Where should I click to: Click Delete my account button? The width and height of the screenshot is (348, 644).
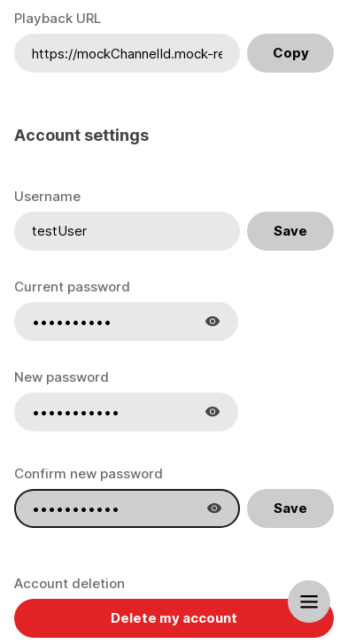(174, 617)
